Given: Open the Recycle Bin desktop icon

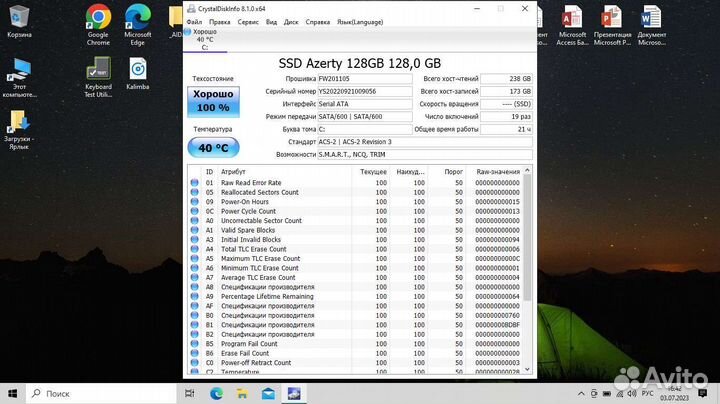Looking at the screenshot, I should [x=19, y=22].
